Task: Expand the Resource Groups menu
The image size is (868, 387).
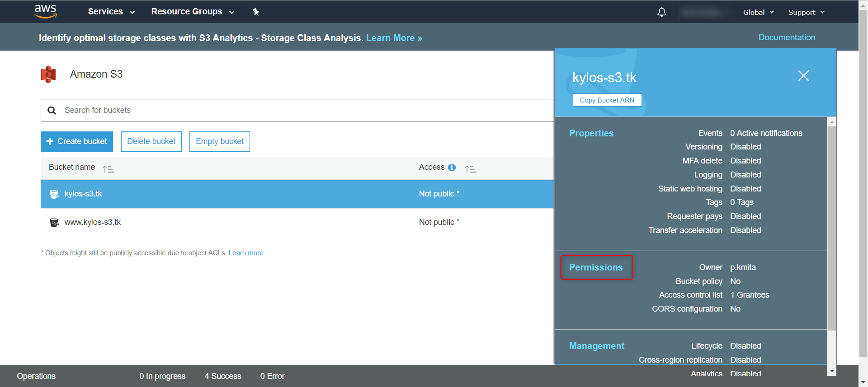Action: (x=193, y=12)
